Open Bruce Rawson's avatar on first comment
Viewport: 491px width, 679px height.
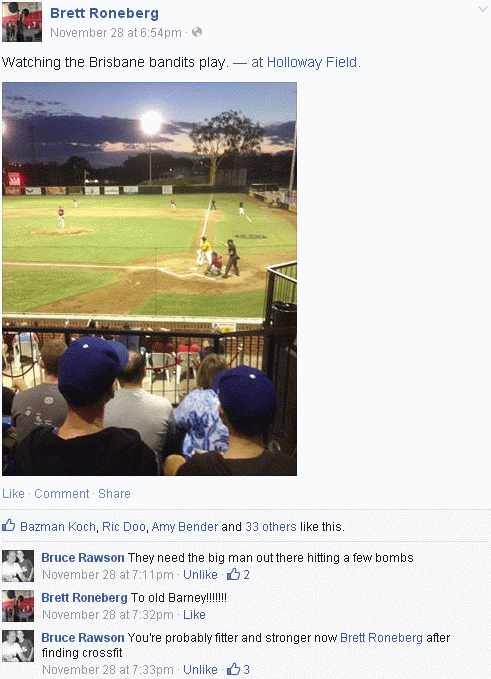(x=18, y=566)
